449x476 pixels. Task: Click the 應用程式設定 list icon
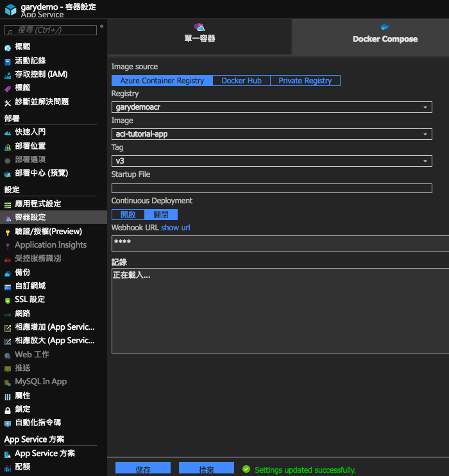coord(8,205)
